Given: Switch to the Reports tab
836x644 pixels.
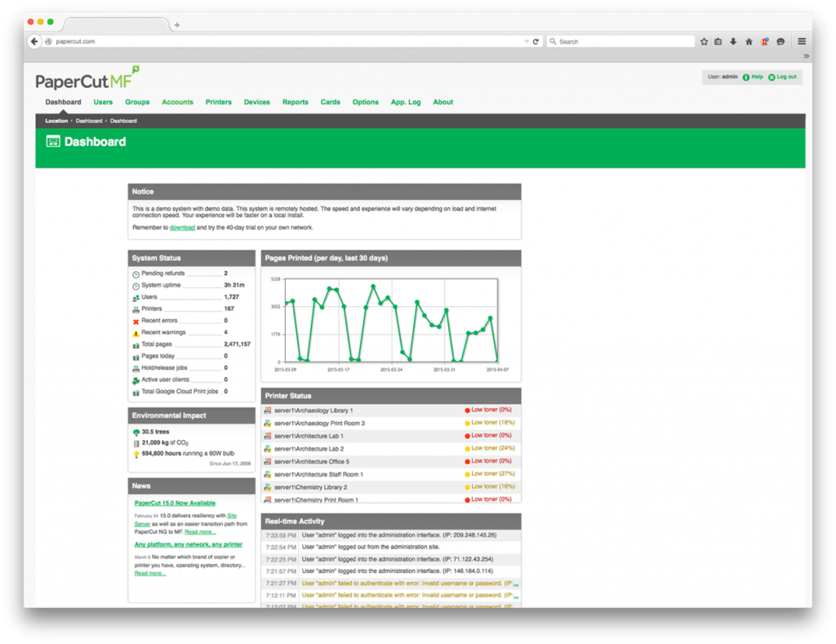Looking at the screenshot, I should click(x=295, y=102).
